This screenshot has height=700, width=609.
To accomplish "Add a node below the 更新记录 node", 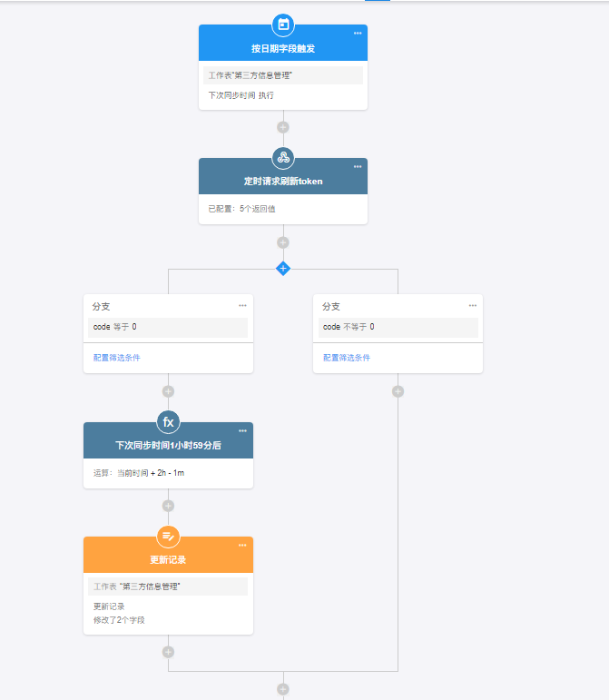I will 168,652.
